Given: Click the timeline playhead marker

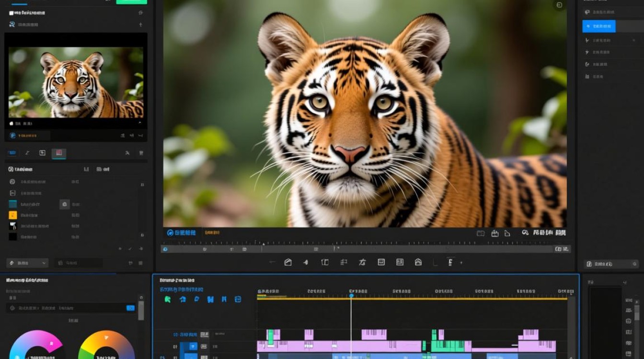Looking at the screenshot, I should [351, 296].
